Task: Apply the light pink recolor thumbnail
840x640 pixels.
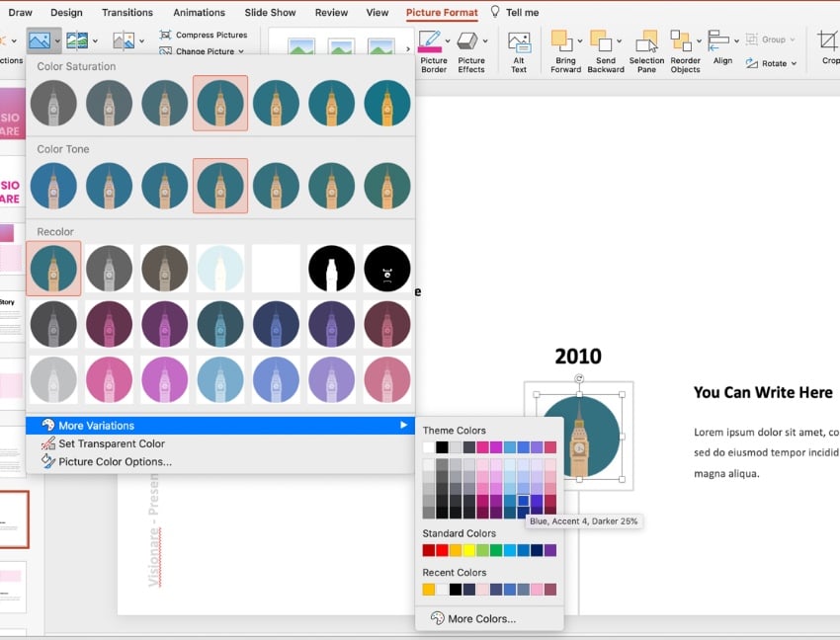Action: point(109,379)
